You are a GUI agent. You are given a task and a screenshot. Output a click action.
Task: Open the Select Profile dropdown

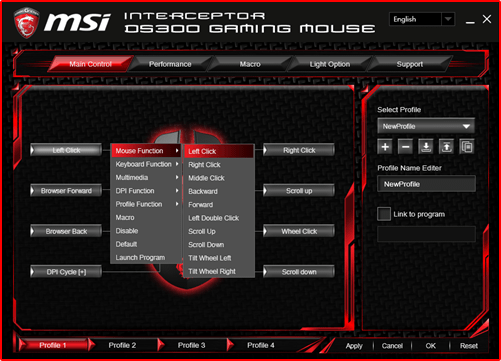click(426, 126)
